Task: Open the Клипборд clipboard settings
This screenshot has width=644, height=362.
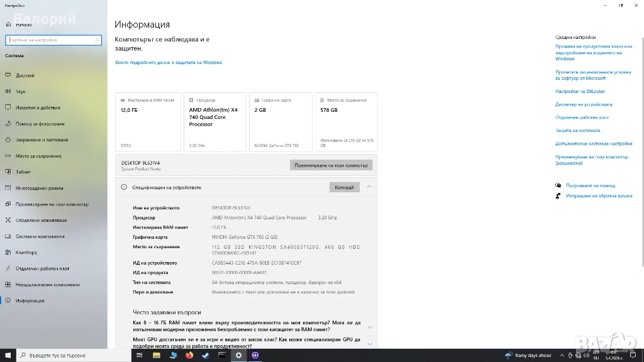Action: point(26,253)
